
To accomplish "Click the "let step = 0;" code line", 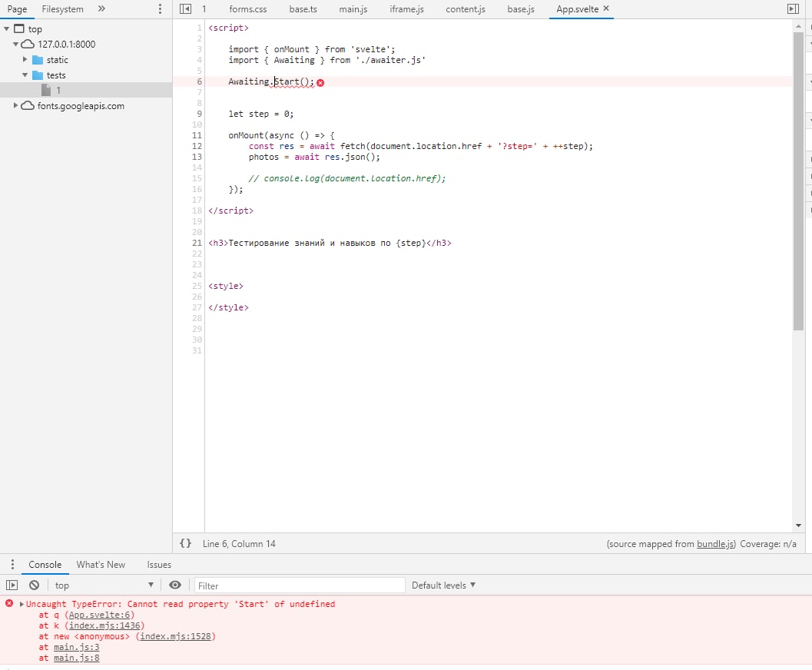I will pos(261,114).
